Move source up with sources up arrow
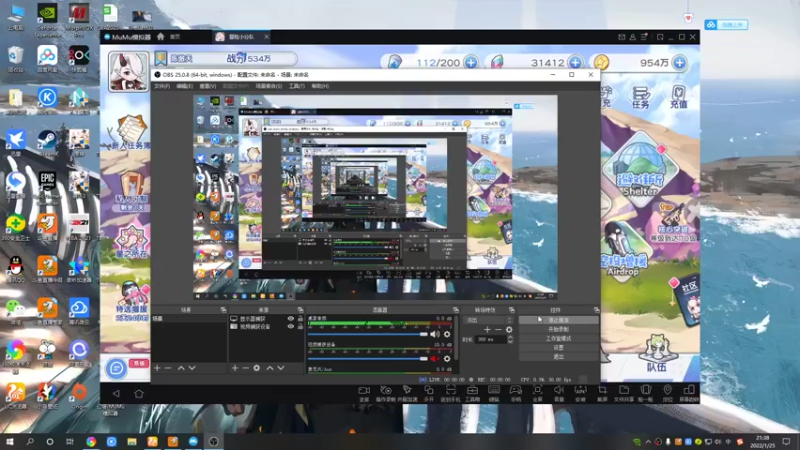Image resolution: width=800 pixels, height=450 pixels. tap(270, 368)
